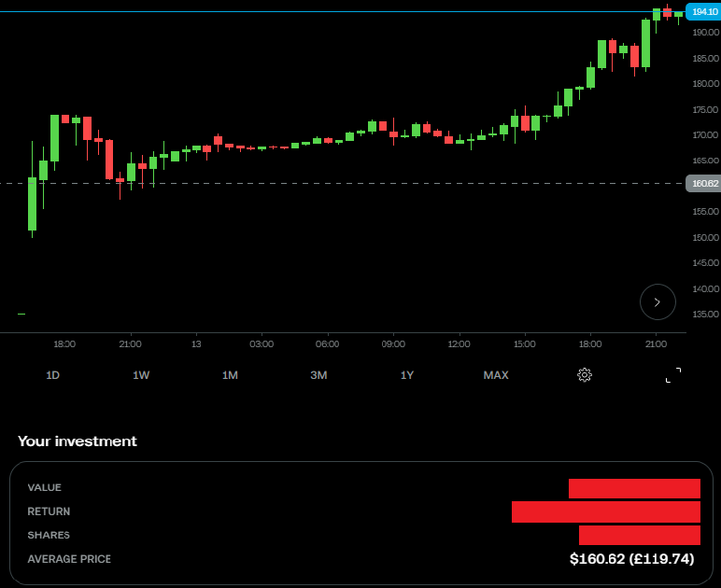
Task: Open chart settings gear icon
Action: click(x=585, y=375)
